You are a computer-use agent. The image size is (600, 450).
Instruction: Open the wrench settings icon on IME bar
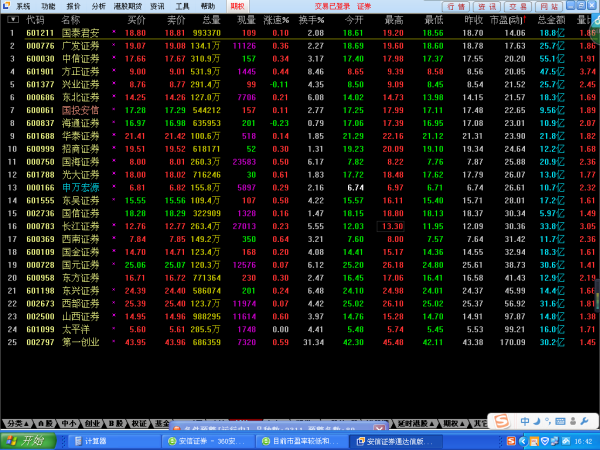[584, 422]
